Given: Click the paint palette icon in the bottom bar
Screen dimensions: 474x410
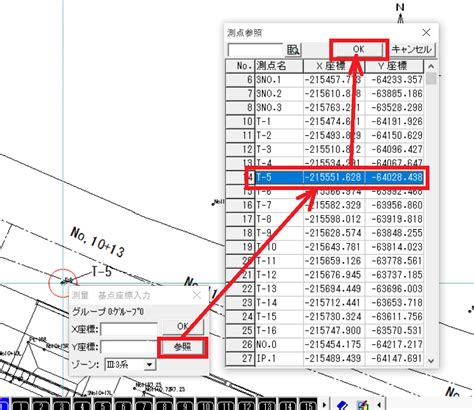Looking at the screenshot, I should [x=363, y=405].
